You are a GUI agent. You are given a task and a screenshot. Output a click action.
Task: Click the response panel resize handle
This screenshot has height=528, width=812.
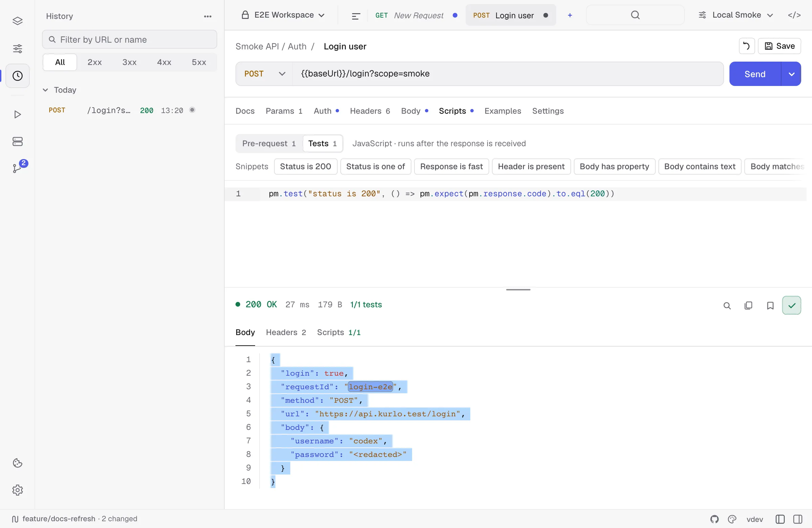coord(518,290)
